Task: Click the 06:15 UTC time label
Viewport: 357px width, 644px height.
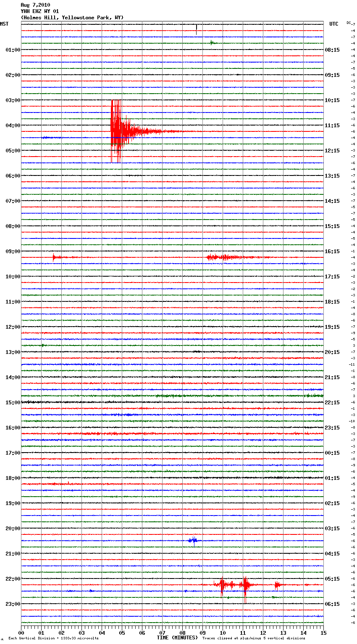Action: [332, 604]
